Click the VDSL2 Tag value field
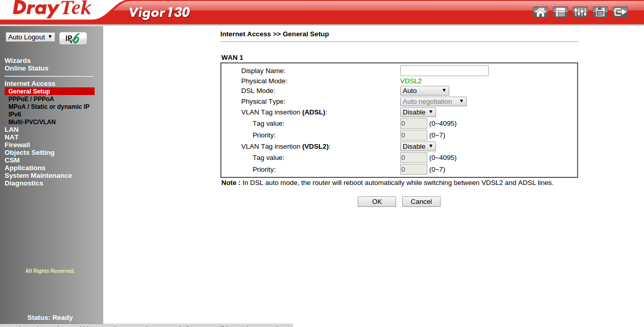This screenshot has width=644, height=327. click(x=413, y=157)
